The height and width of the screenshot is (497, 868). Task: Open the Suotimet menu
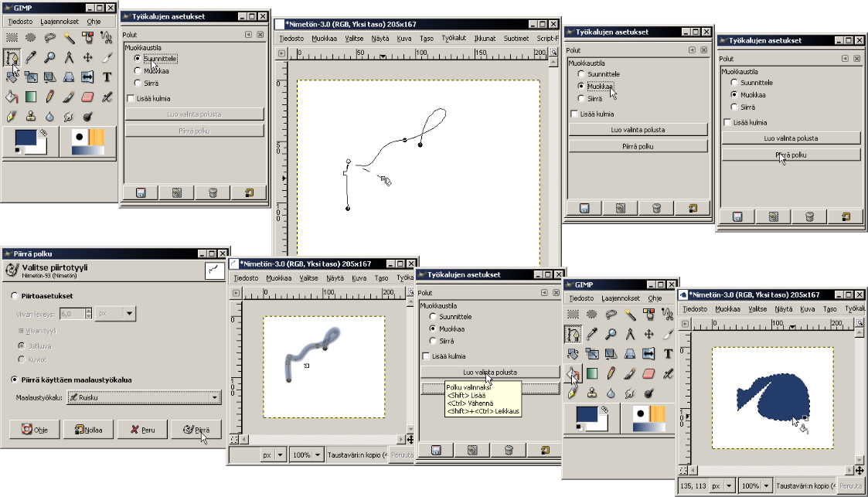click(516, 38)
